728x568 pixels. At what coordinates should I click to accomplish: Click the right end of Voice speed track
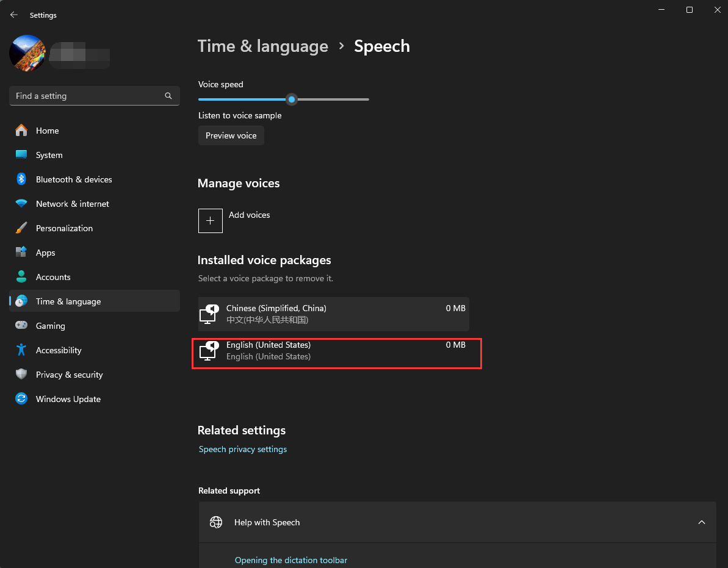(x=367, y=99)
